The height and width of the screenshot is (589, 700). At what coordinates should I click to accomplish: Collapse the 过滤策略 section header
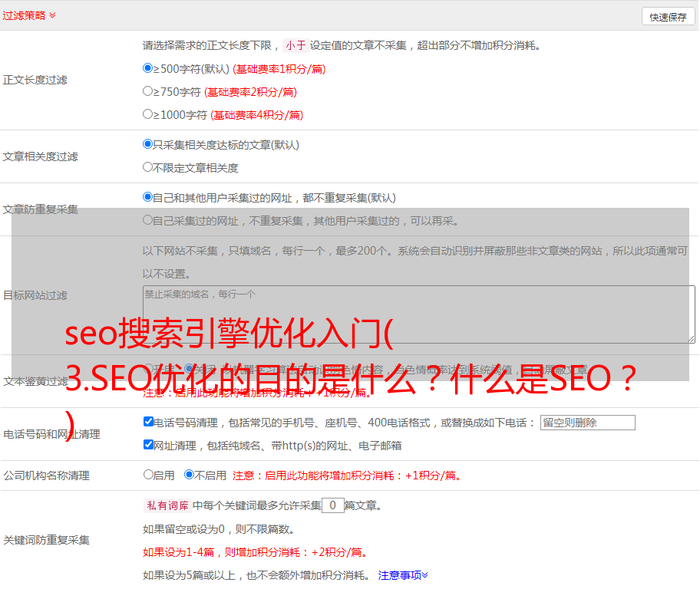29,15
